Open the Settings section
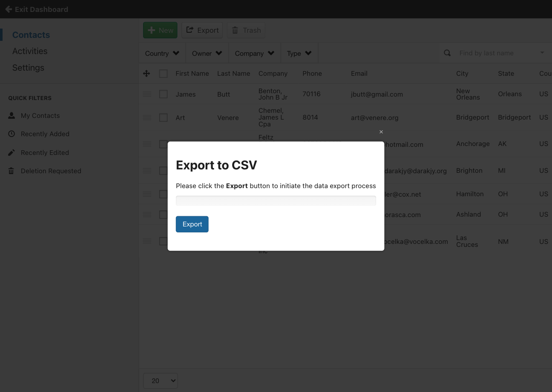Image resolution: width=552 pixels, height=392 pixels. coord(28,68)
